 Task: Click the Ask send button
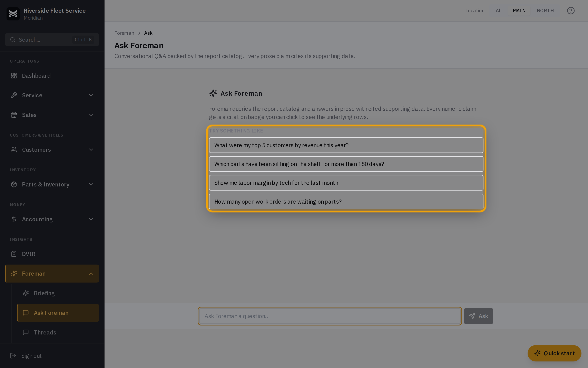coord(478,316)
